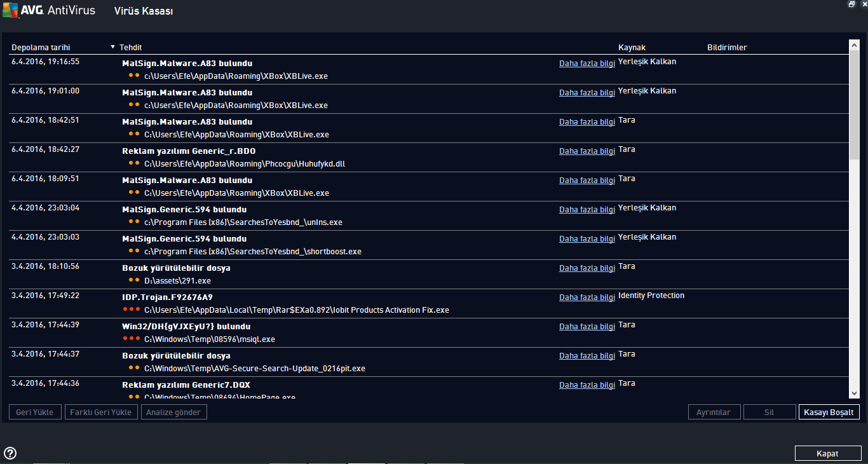Open Daha fazla bilgi for Generic_r.BDO adware
This screenshot has height=464, width=868.
click(587, 151)
